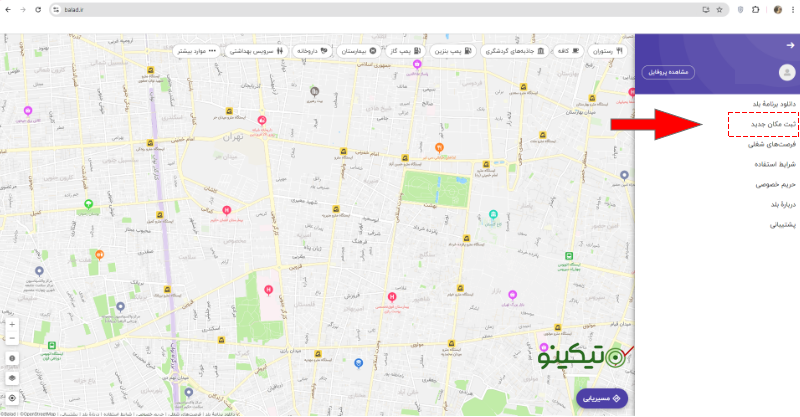
Task: Click teal pin east of the park
Action: pyautogui.click(x=493, y=215)
